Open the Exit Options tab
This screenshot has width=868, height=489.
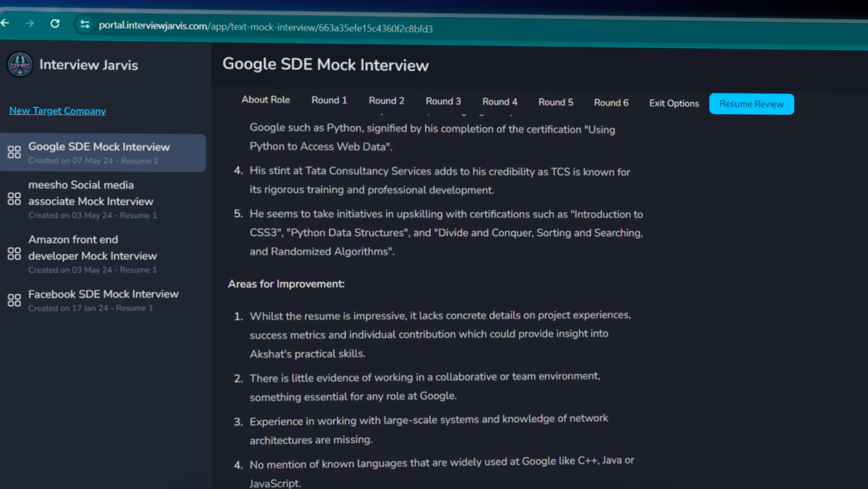pos(674,104)
